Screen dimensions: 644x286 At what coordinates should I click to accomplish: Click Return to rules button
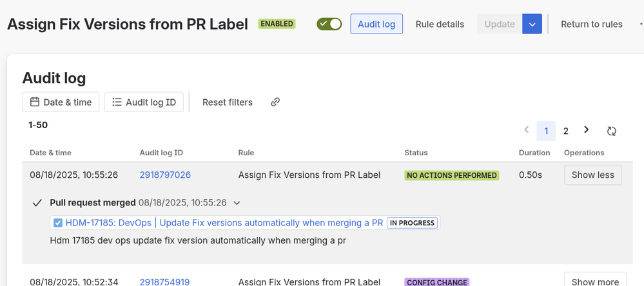coord(591,24)
